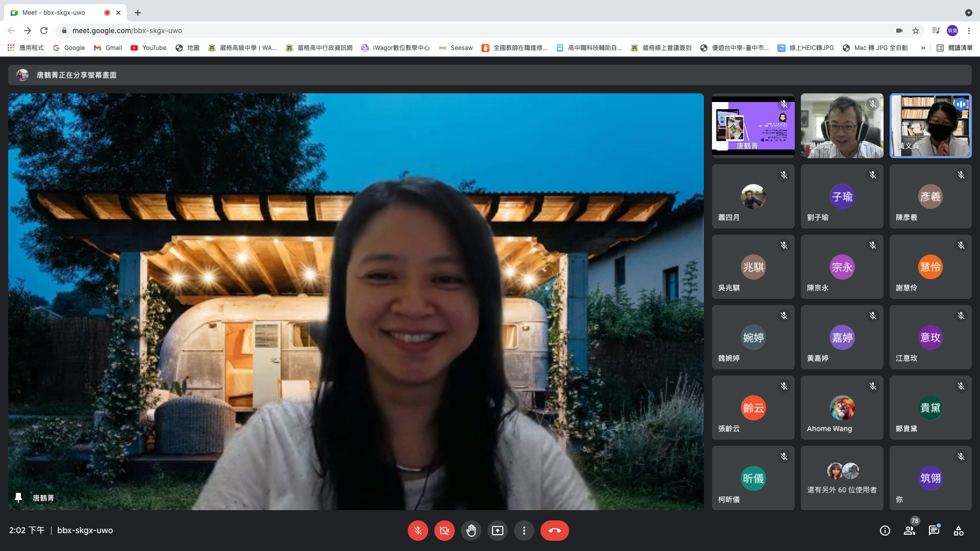Open a new browser tab
980x551 pixels.
tap(138, 13)
